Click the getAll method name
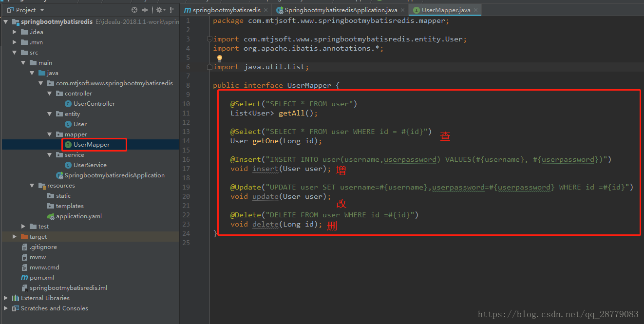 pos(292,113)
